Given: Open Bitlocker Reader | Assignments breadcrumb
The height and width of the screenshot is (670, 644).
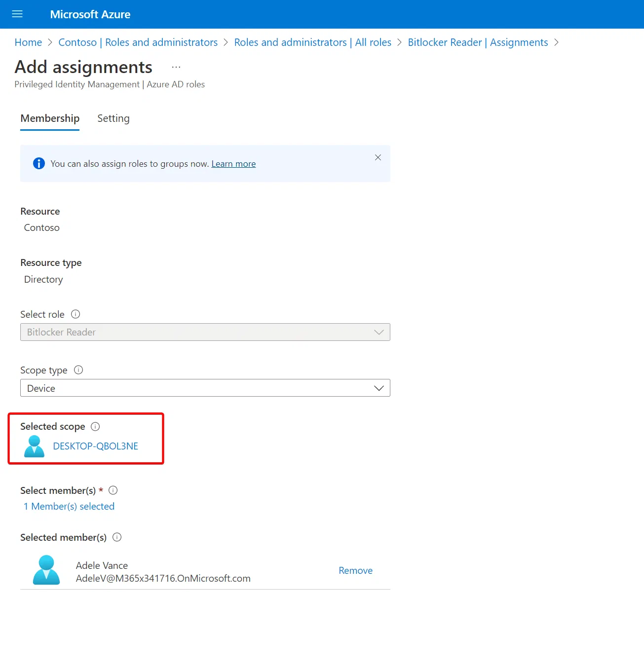Looking at the screenshot, I should tap(478, 42).
